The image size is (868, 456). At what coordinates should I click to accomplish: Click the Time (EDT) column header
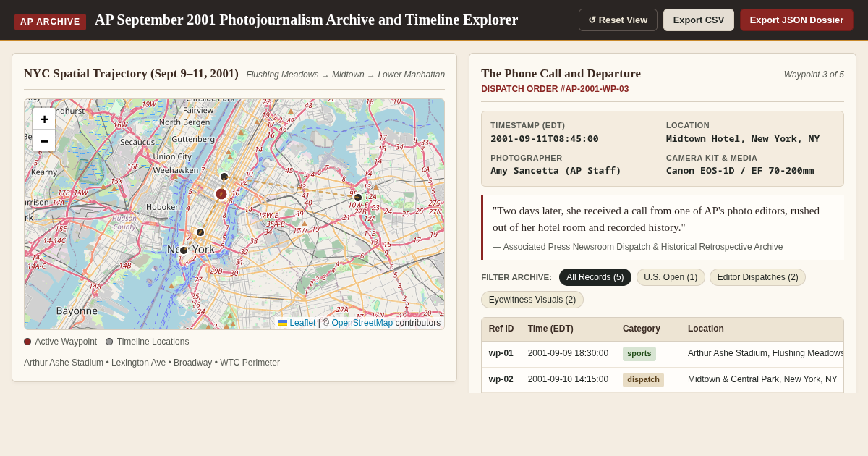550,329
